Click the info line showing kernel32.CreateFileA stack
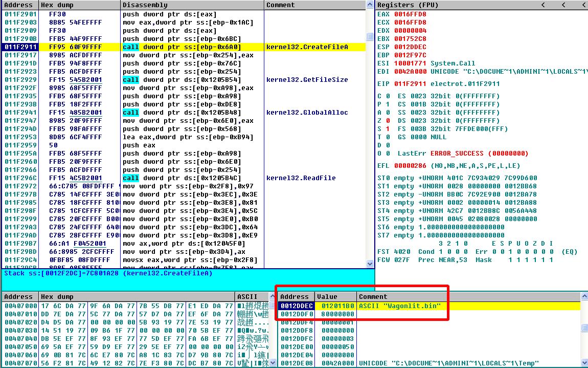The image size is (588, 368). coord(108,273)
